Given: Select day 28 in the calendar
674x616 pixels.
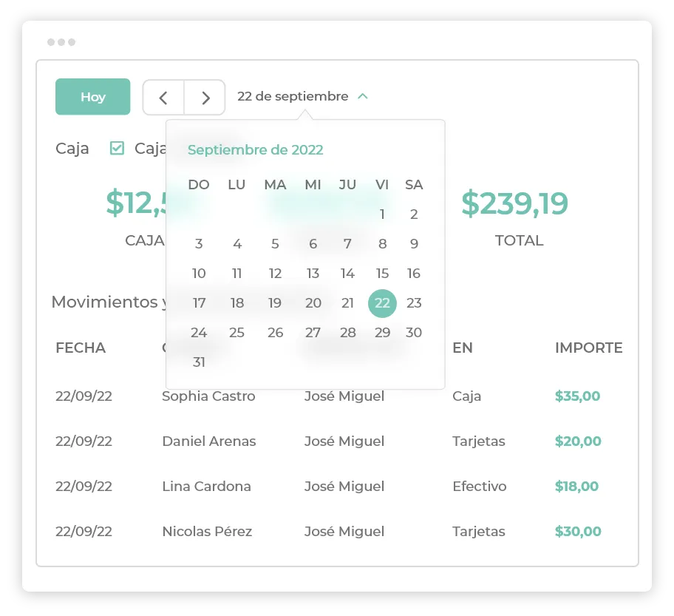Looking at the screenshot, I should 348,333.
